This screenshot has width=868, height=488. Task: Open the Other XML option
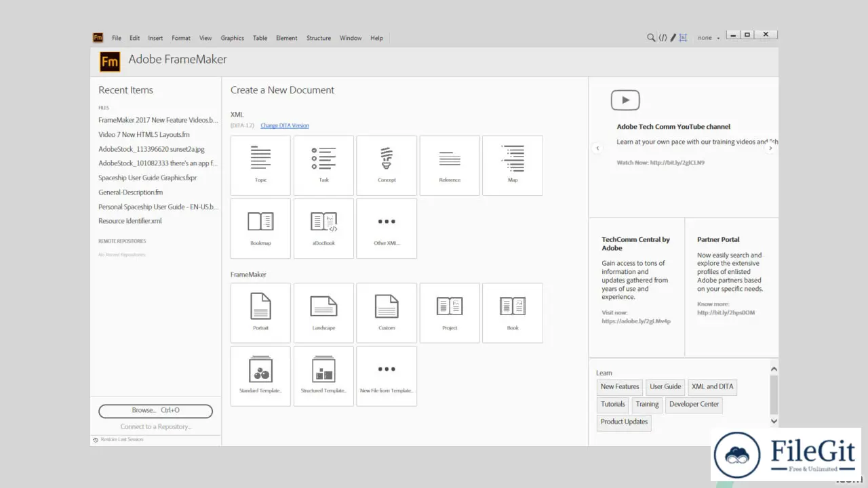click(x=387, y=228)
